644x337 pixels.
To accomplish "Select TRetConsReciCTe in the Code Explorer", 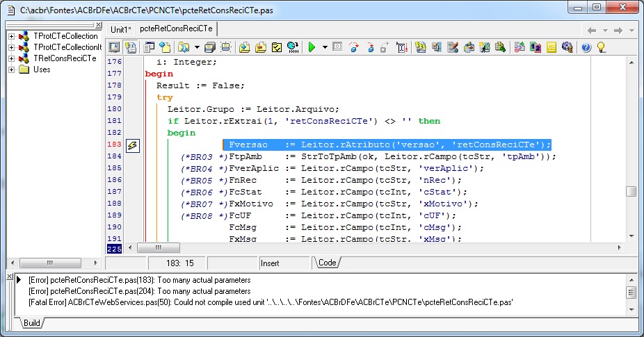I will (x=65, y=58).
